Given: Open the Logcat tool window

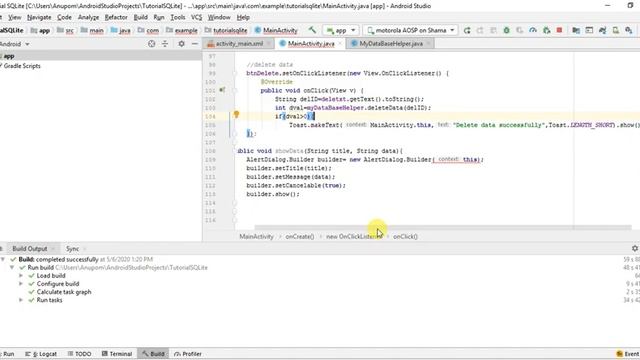Looking at the screenshot, I should tap(41, 354).
